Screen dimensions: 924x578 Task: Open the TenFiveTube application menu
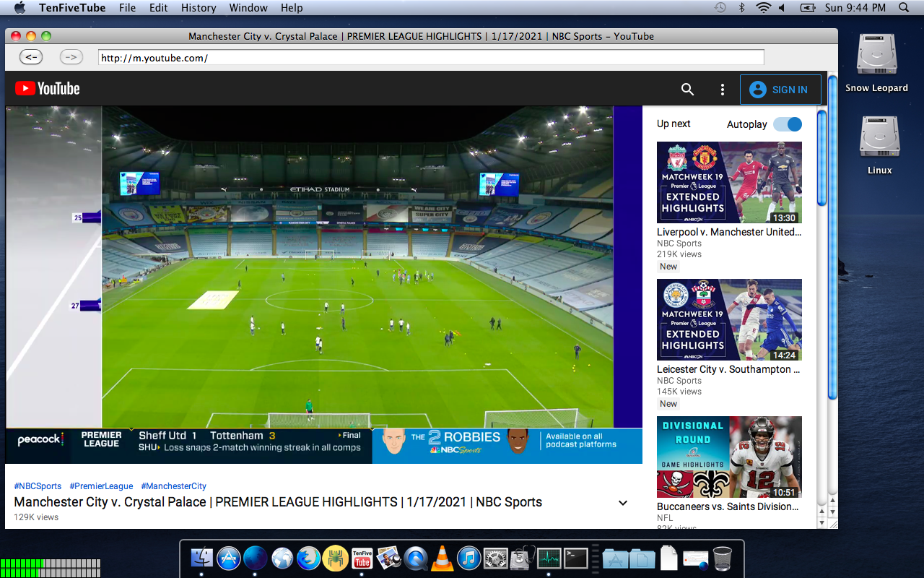(x=72, y=8)
